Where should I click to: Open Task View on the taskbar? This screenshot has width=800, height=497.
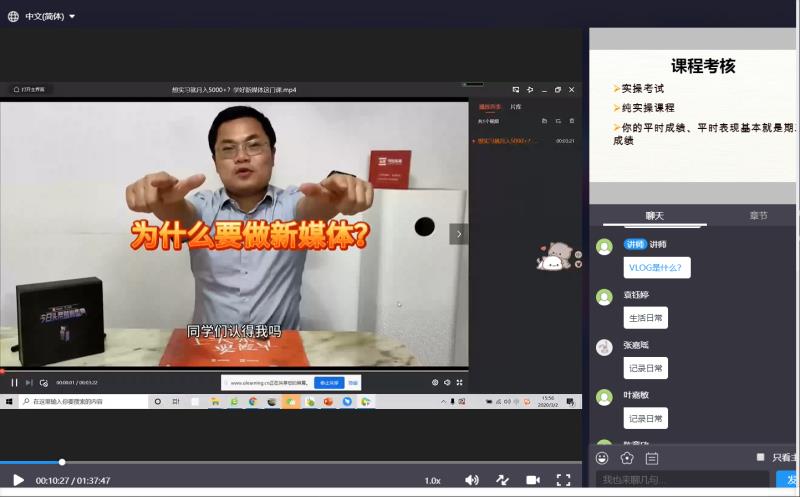coord(176,402)
